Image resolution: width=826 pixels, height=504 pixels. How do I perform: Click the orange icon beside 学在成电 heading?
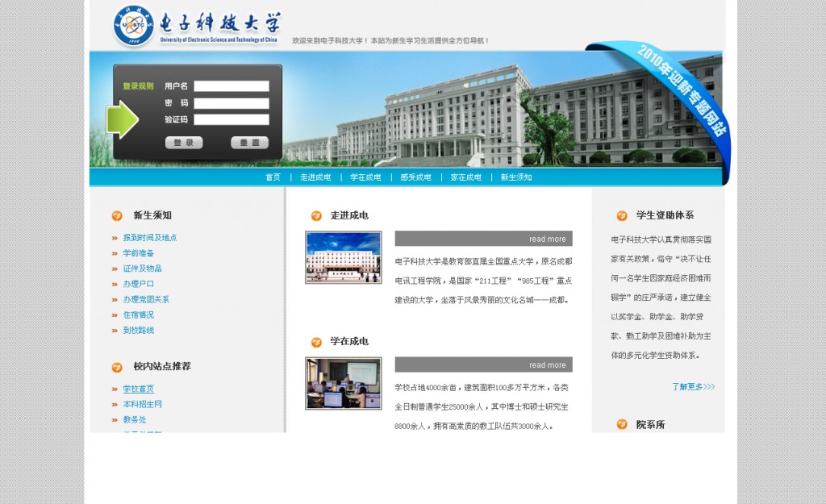(x=316, y=343)
